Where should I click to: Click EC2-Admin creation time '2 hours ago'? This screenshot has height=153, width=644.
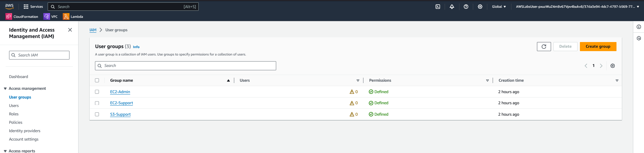click(x=509, y=92)
